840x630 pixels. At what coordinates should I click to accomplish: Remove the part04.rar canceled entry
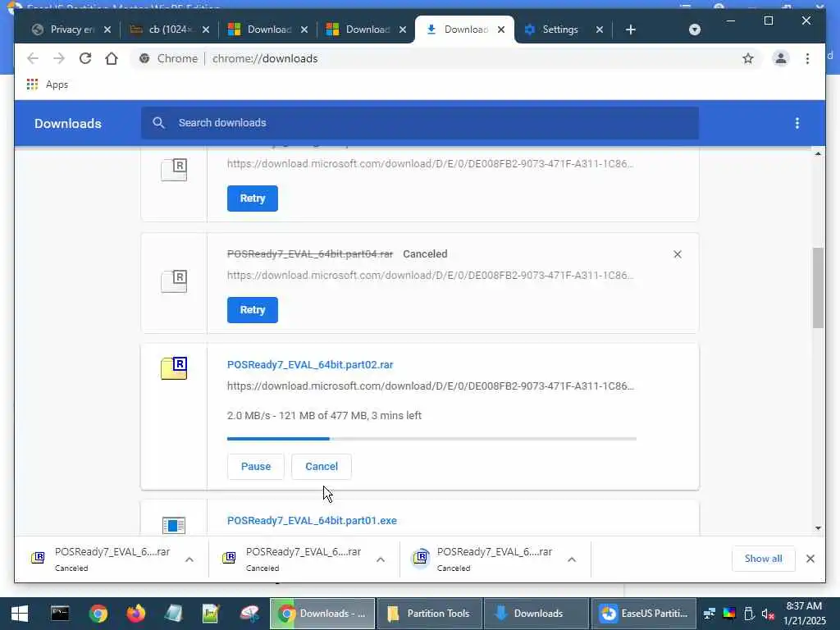678,254
